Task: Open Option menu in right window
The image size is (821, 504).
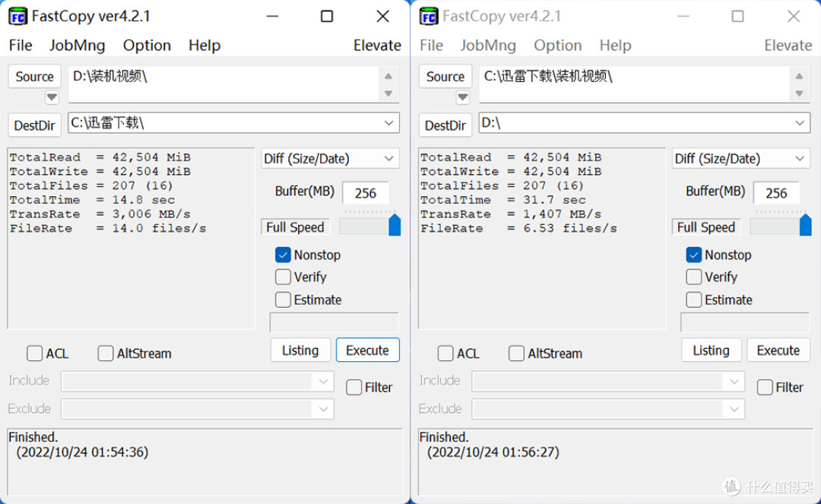Action: click(x=558, y=46)
